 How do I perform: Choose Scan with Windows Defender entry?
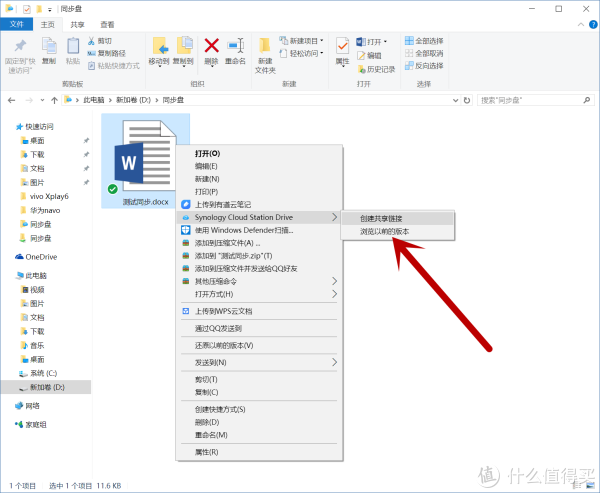pyautogui.click(x=259, y=230)
